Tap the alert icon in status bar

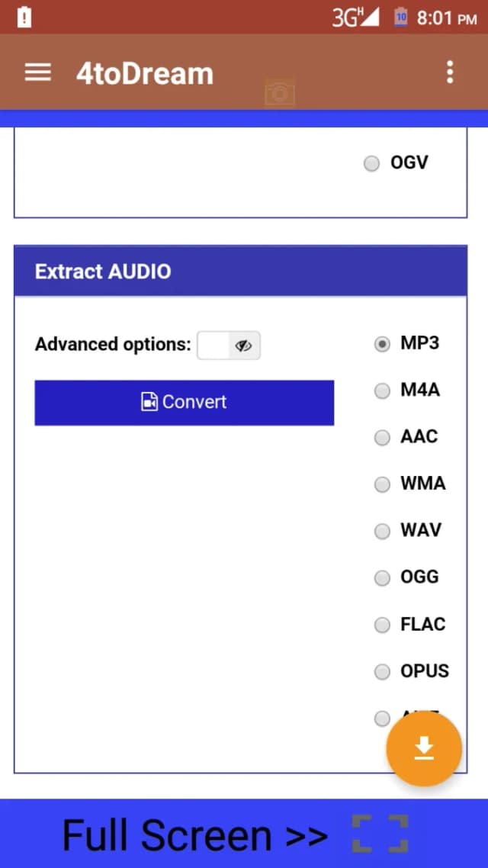click(x=24, y=18)
